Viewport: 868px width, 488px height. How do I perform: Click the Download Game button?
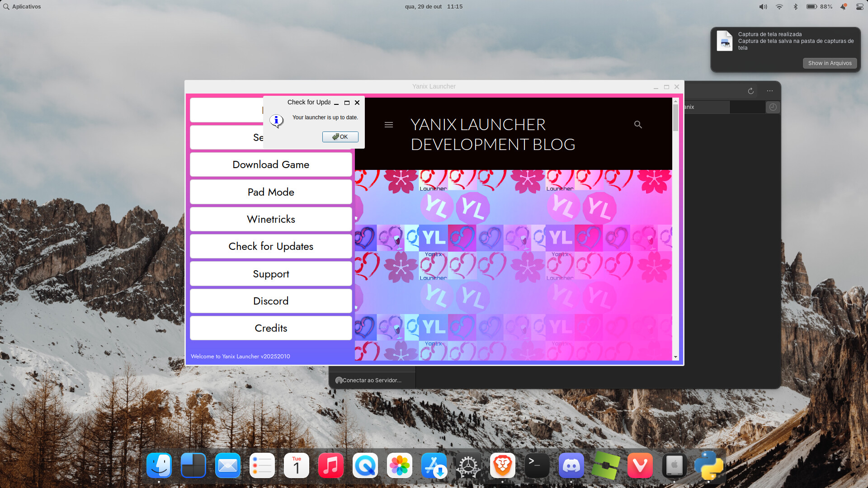pyautogui.click(x=271, y=164)
